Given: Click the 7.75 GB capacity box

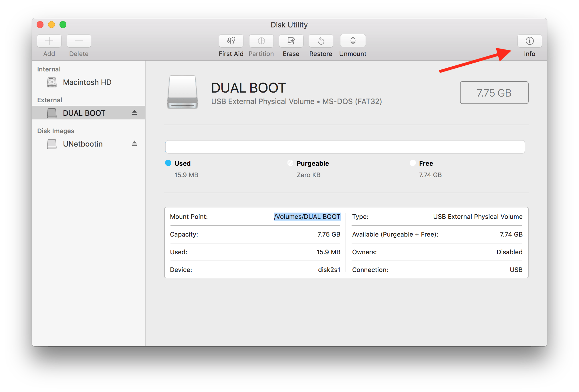Looking at the screenshot, I should point(494,93).
